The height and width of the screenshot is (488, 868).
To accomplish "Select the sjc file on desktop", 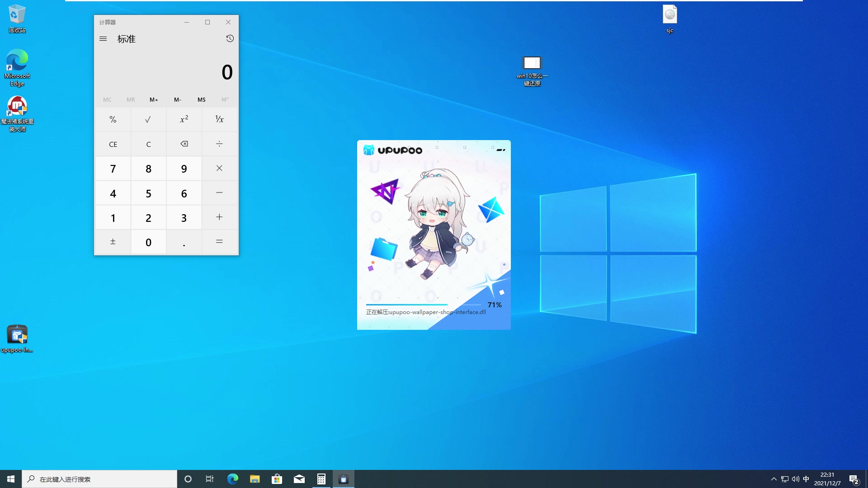I will point(670,19).
